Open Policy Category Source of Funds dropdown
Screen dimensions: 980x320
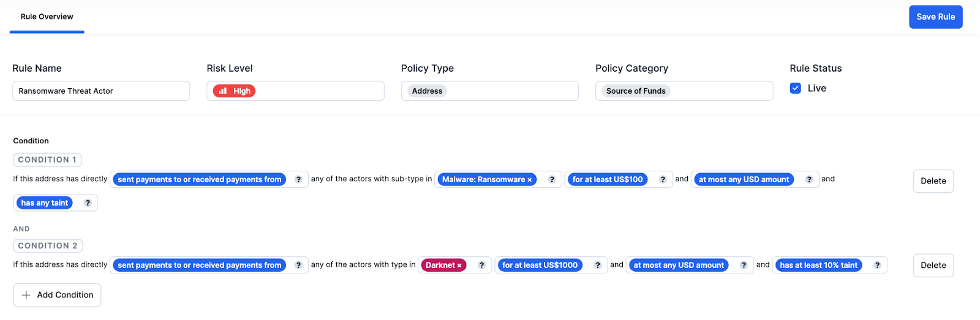(684, 91)
